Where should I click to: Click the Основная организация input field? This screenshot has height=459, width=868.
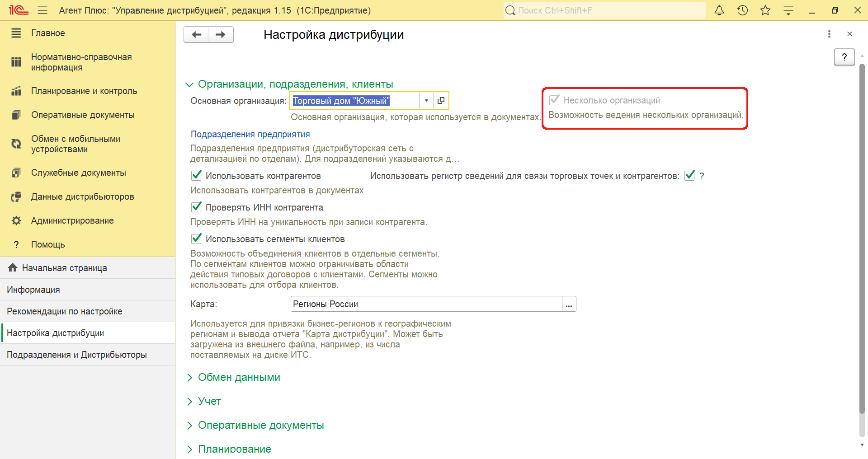pyautogui.click(x=355, y=100)
